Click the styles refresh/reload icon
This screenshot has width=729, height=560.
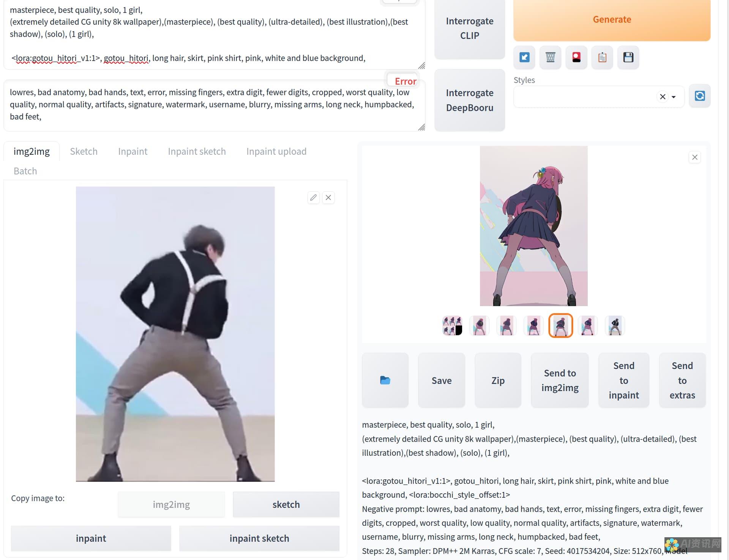(700, 95)
